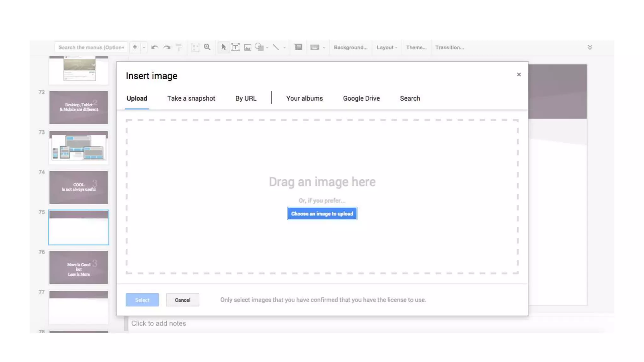Click the Search the menus field

pyautogui.click(x=91, y=47)
